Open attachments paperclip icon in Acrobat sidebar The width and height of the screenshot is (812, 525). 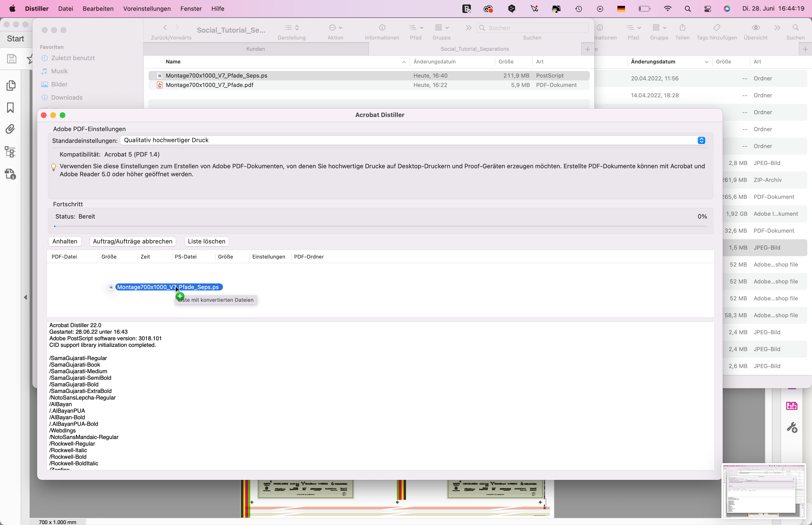click(x=10, y=129)
